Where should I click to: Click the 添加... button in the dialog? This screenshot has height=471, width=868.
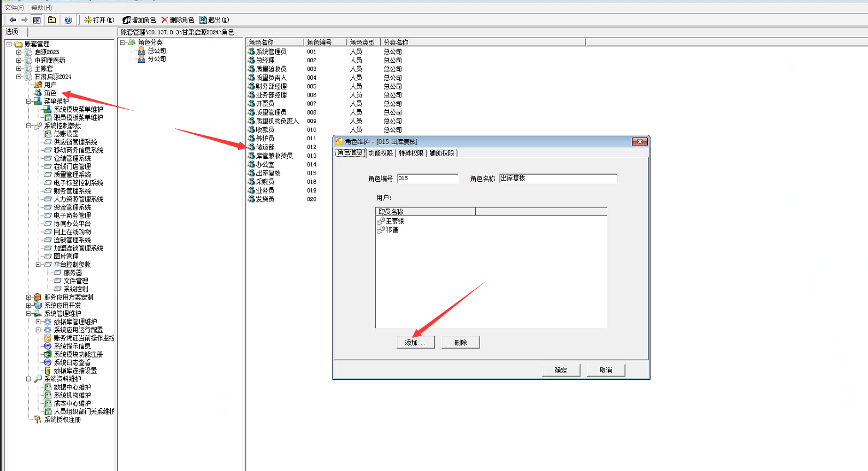pyautogui.click(x=415, y=343)
